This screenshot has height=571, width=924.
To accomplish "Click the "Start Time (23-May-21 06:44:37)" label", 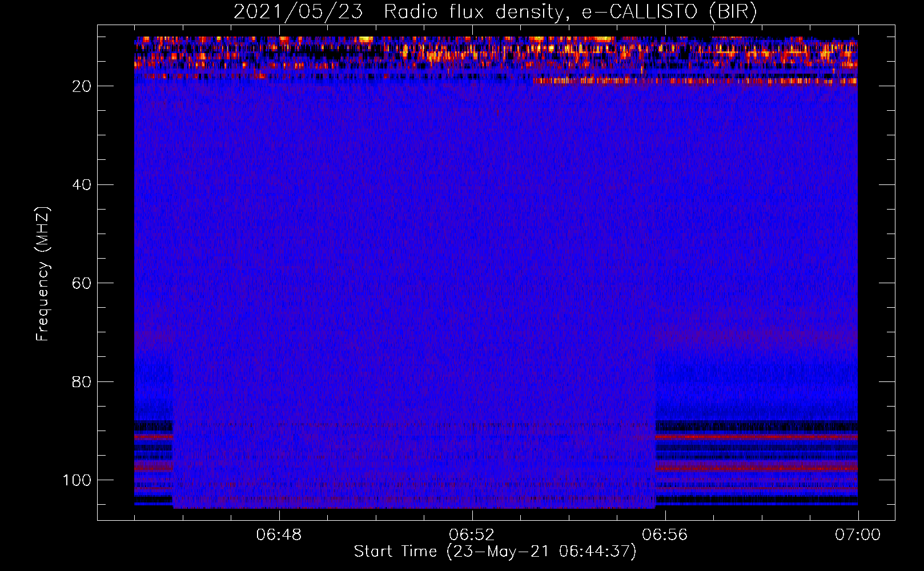I will click(x=495, y=552).
